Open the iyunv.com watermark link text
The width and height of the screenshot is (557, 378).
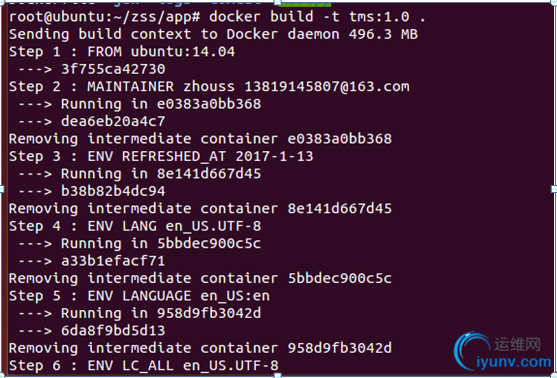tap(514, 362)
